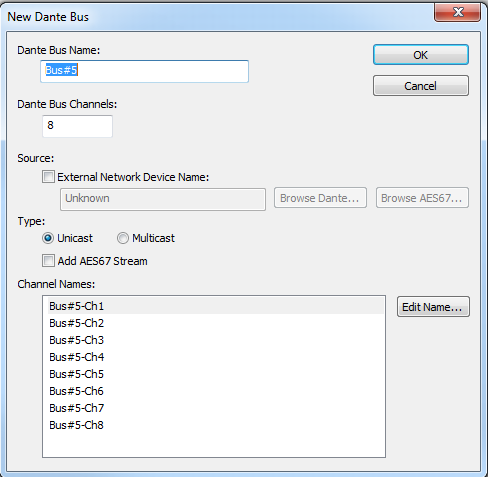This screenshot has height=477, width=488.
Task: Tick the Add AES67 Stream checkbox
Action: coord(48,261)
